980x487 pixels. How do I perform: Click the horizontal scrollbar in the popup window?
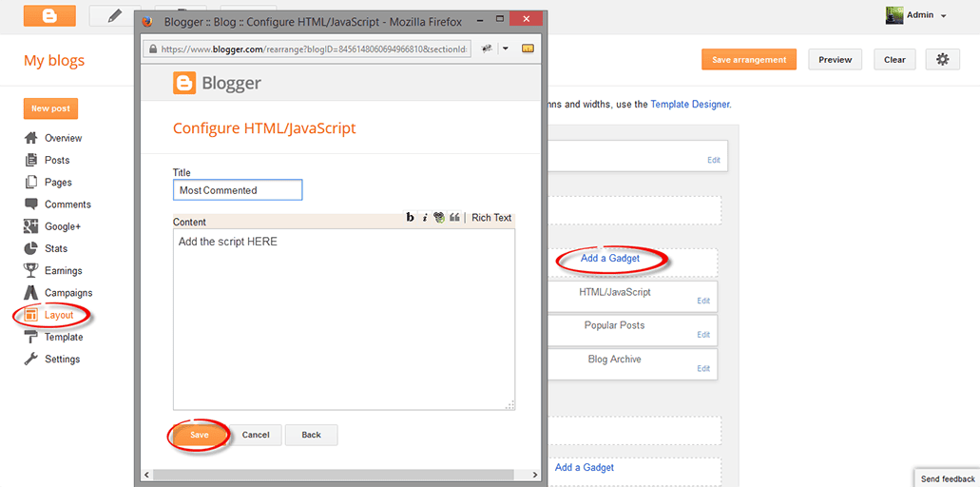[340, 476]
